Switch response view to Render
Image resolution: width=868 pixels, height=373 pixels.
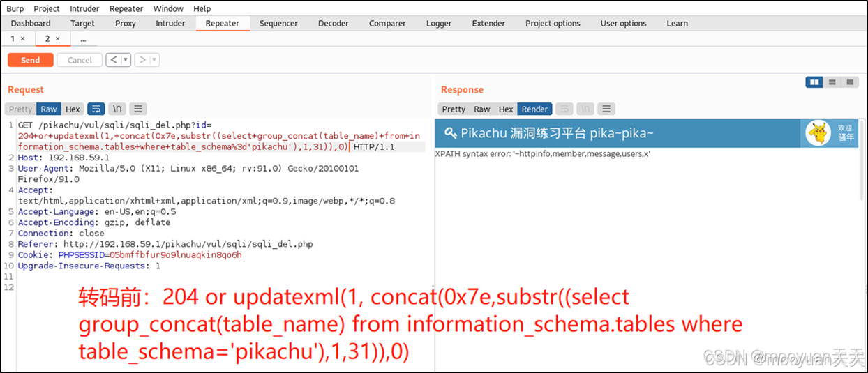(535, 109)
